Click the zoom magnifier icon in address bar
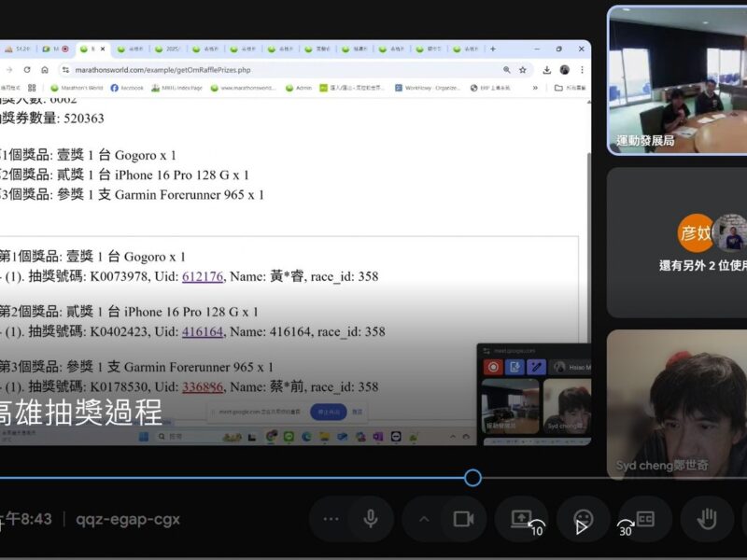Screen dimensions: 747x560 [x=506, y=69]
